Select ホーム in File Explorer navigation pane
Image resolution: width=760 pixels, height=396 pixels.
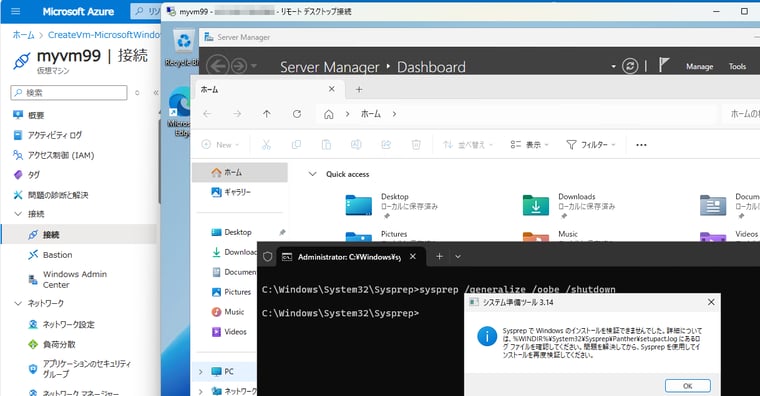[x=240, y=172]
